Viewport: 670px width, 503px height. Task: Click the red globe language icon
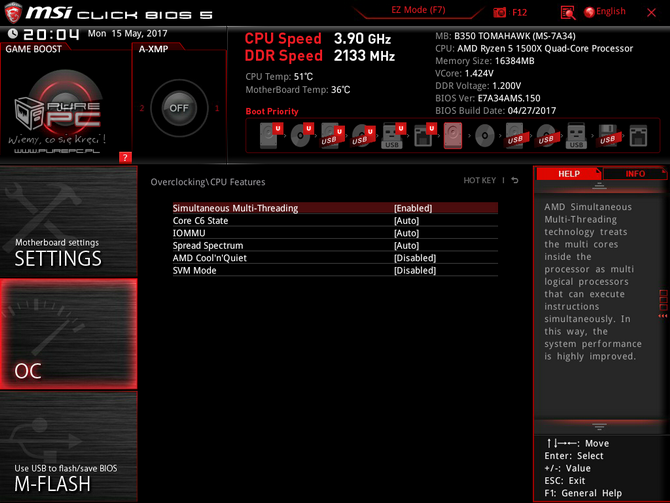(589, 12)
